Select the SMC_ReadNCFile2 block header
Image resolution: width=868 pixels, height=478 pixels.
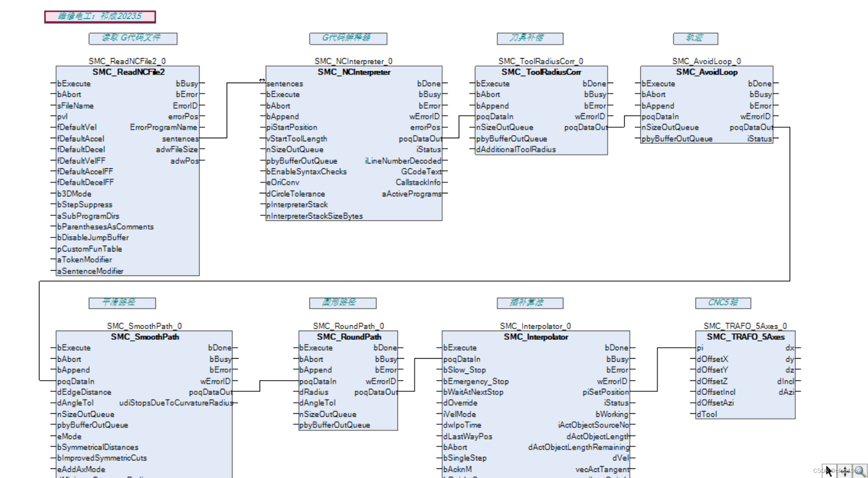pyautogui.click(x=128, y=72)
